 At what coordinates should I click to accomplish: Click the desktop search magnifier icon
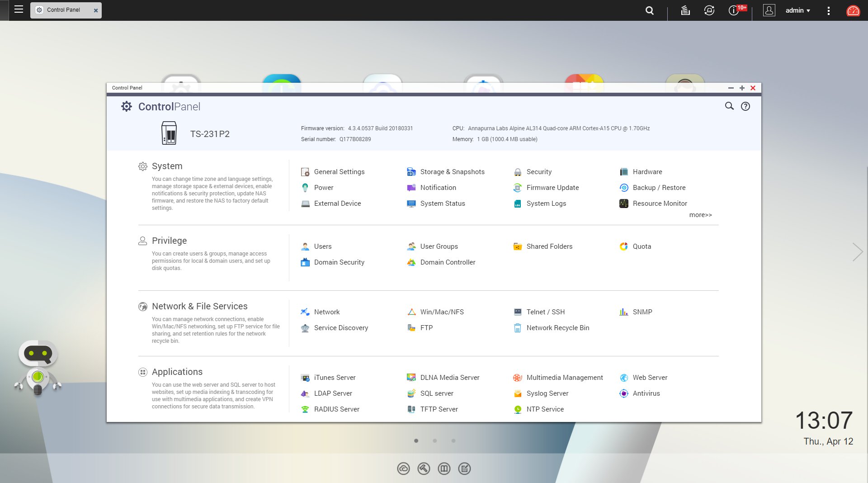(x=650, y=10)
